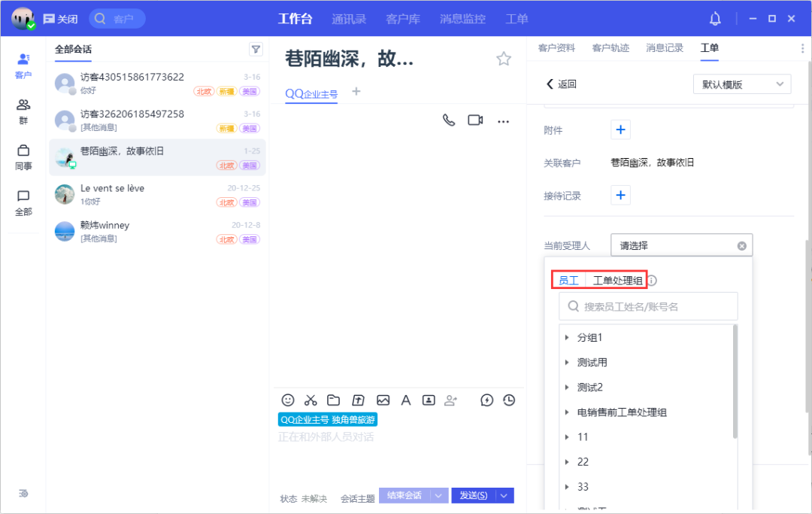Viewport: 812px width, 514px height.
Task: Open the 客户轨迹 tab
Action: tap(611, 48)
